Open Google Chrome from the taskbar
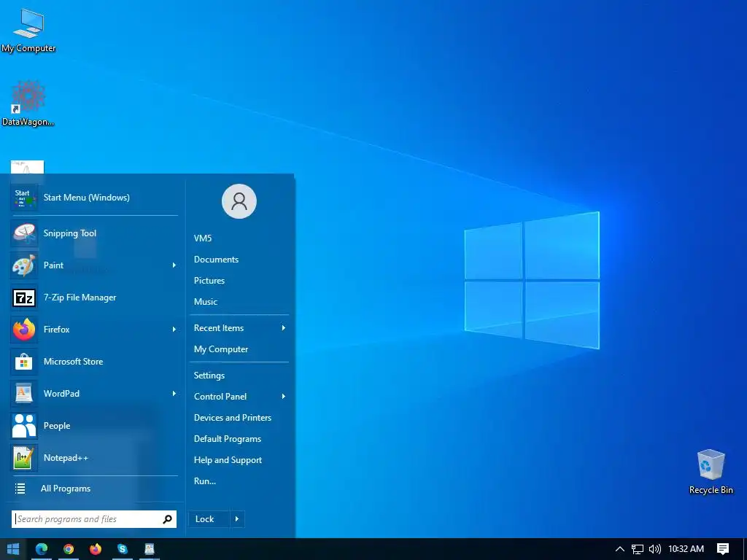Screen dimensions: 747x560 coord(69,549)
